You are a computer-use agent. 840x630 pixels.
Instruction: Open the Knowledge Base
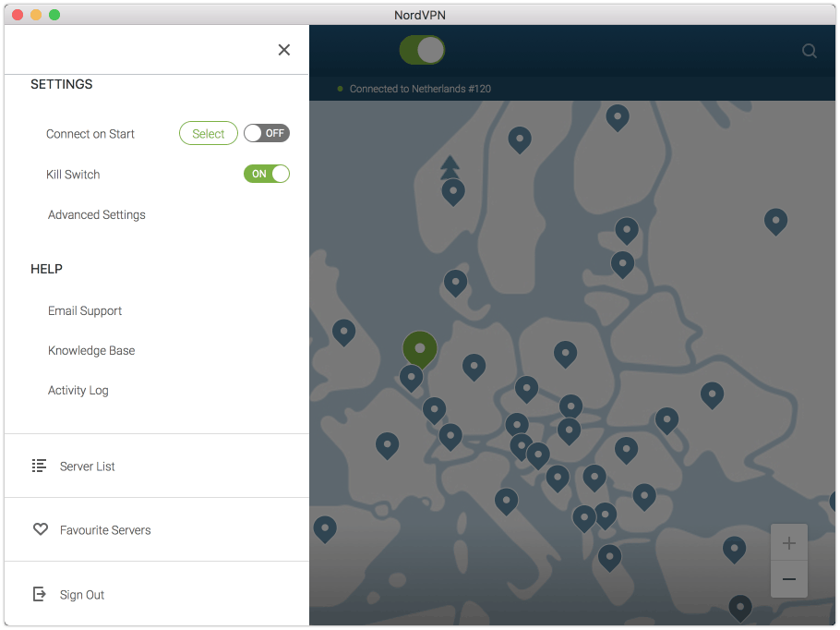[x=91, y=351]
